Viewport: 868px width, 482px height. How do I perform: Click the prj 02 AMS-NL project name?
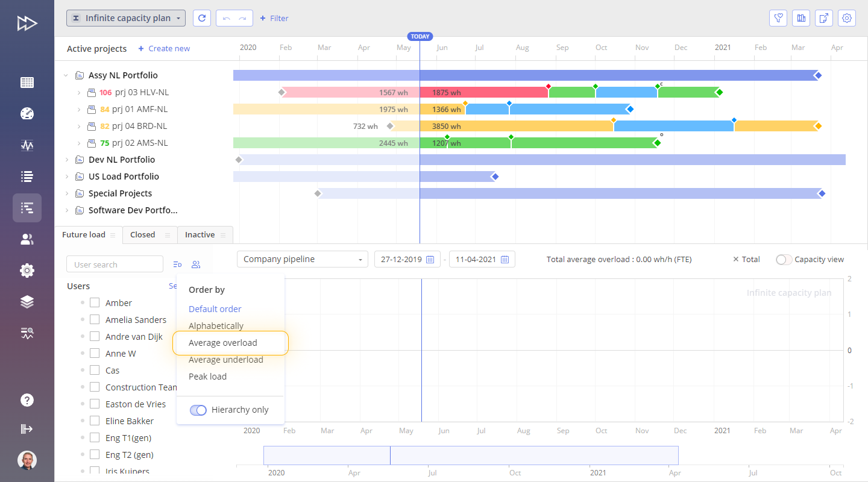pyautogui.click(x=140, y=143)
